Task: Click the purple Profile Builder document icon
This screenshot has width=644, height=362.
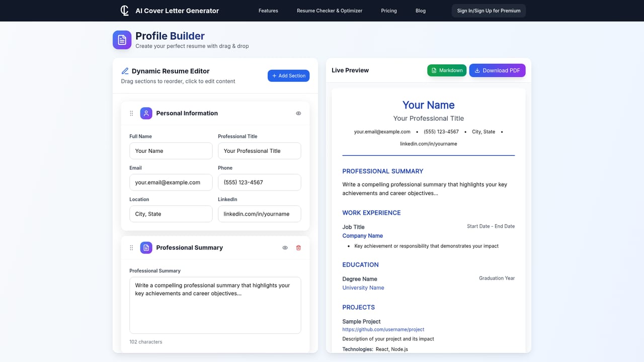Action: tap(122, 40)
